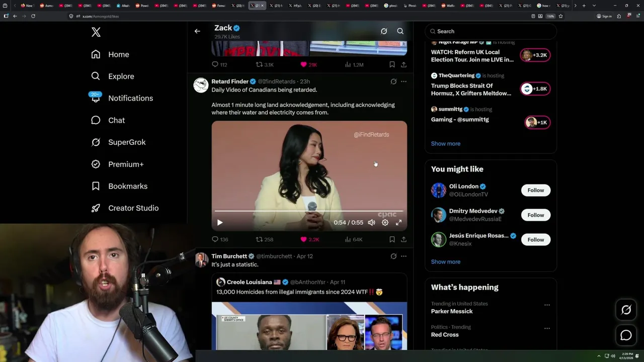Reload the page in the browser
The height and width of the screenshot is (362, 644).
coord(33,16)
